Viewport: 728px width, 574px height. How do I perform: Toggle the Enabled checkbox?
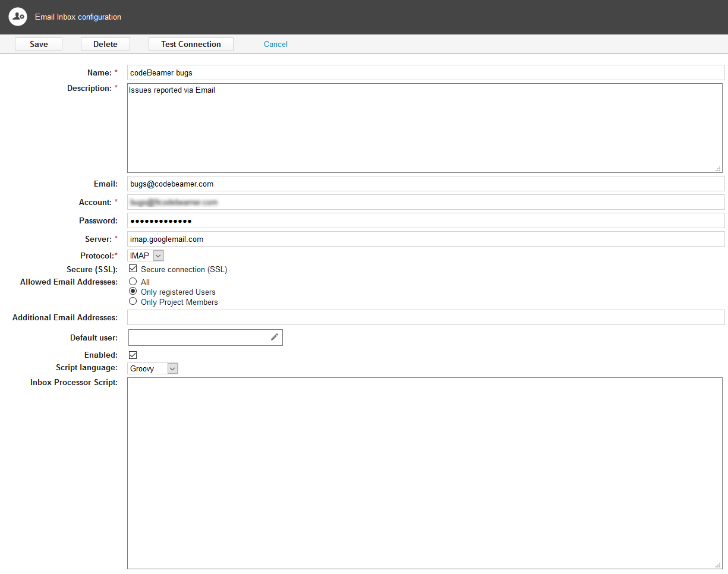(133, 355)
